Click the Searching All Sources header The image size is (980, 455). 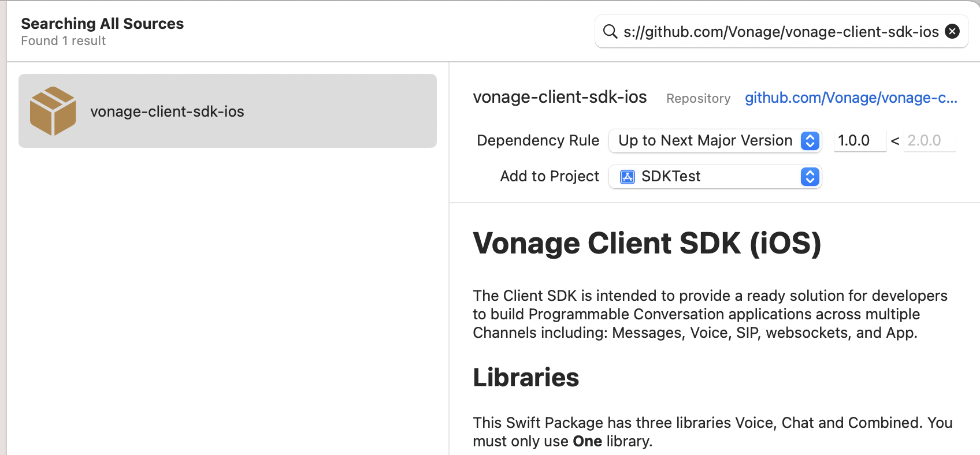(102, 24)
